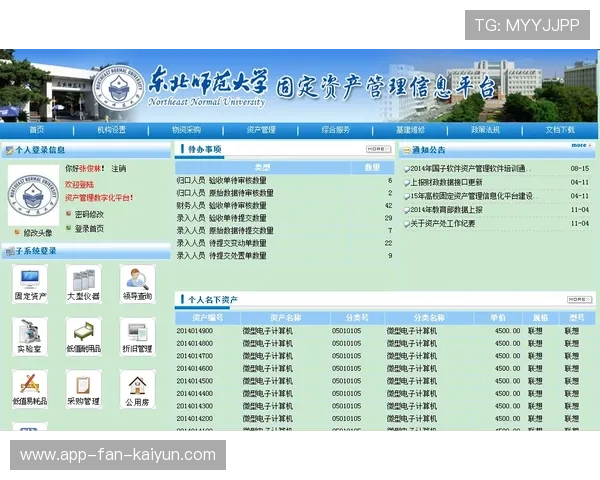Open the 文档下载 menu
The height and width of the screenshot is (480, 600).
(560, 130)
